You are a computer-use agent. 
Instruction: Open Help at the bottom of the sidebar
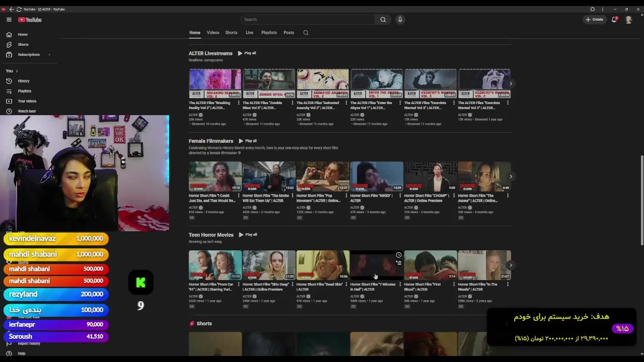click(21, 353)
